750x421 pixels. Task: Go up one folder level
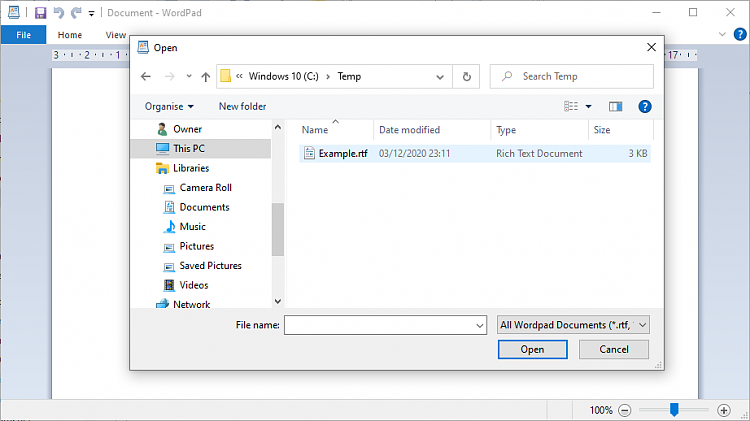click(x=206, y=77)
